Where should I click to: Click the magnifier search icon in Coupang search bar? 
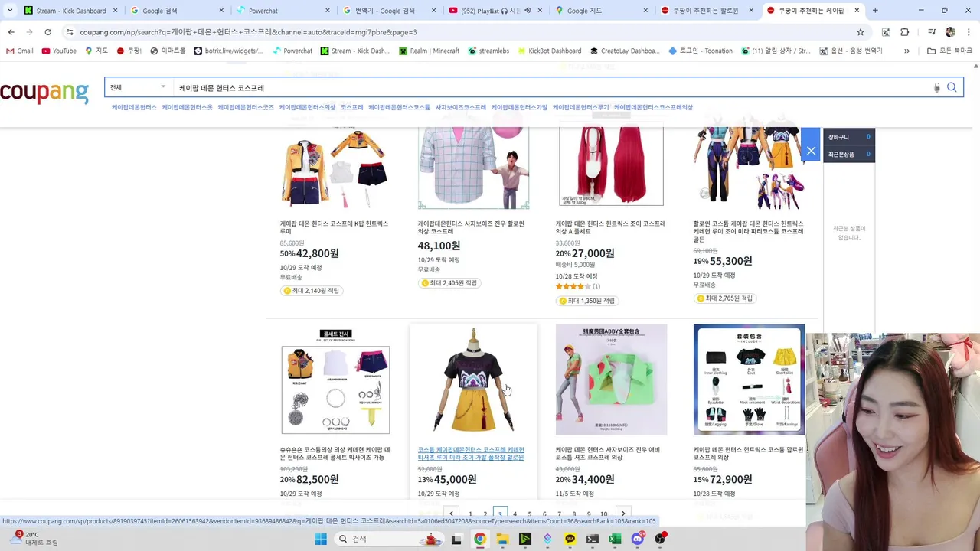click(x=952, y=87)
